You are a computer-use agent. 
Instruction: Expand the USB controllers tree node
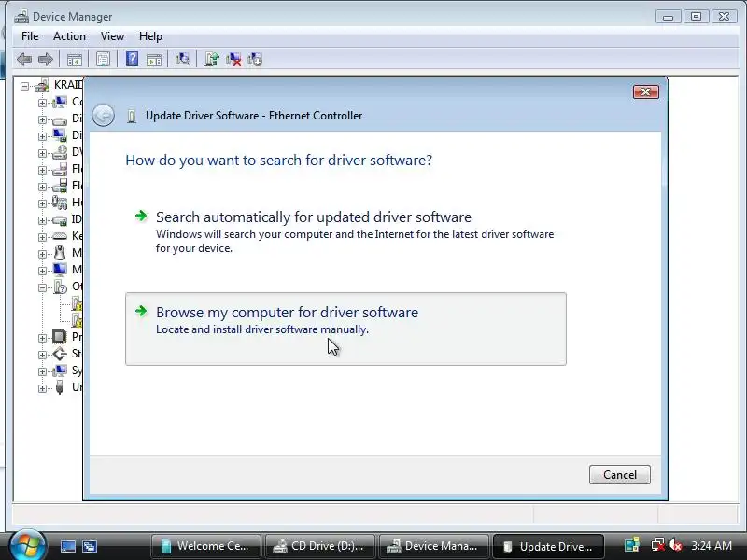point(42,388)
